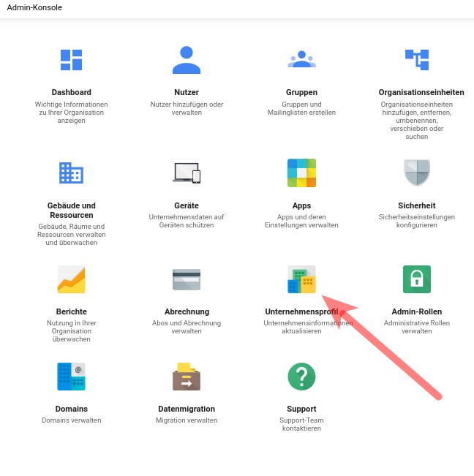Click the Abrechnung credit card icon
This screenshot has width=474, height=476.
(186, 279)
